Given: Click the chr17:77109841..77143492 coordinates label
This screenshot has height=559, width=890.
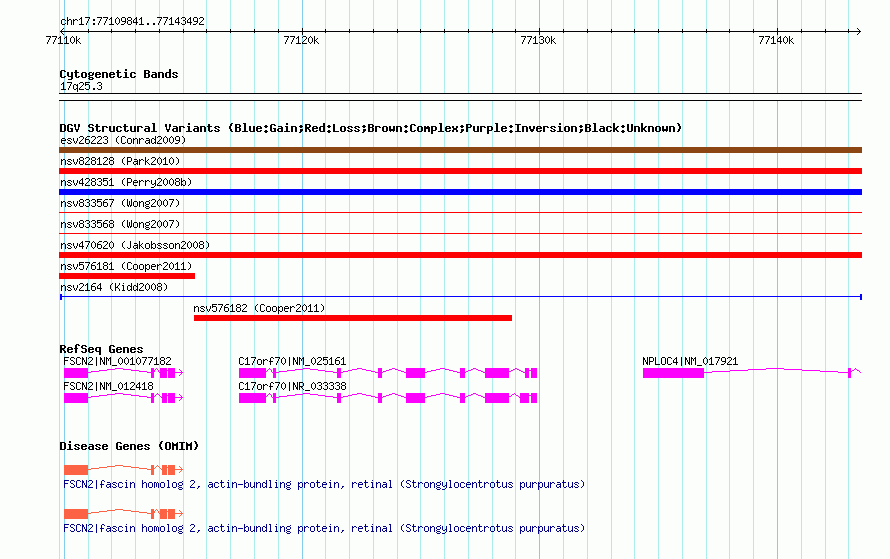Looking at the screenshot, I should [x=132, y=21].
